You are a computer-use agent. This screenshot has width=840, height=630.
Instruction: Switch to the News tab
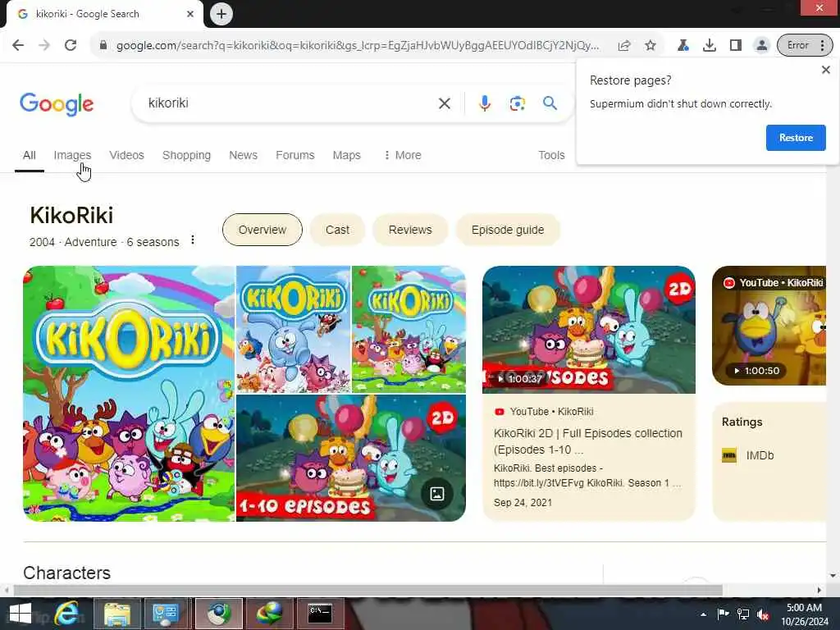[243, 155]
